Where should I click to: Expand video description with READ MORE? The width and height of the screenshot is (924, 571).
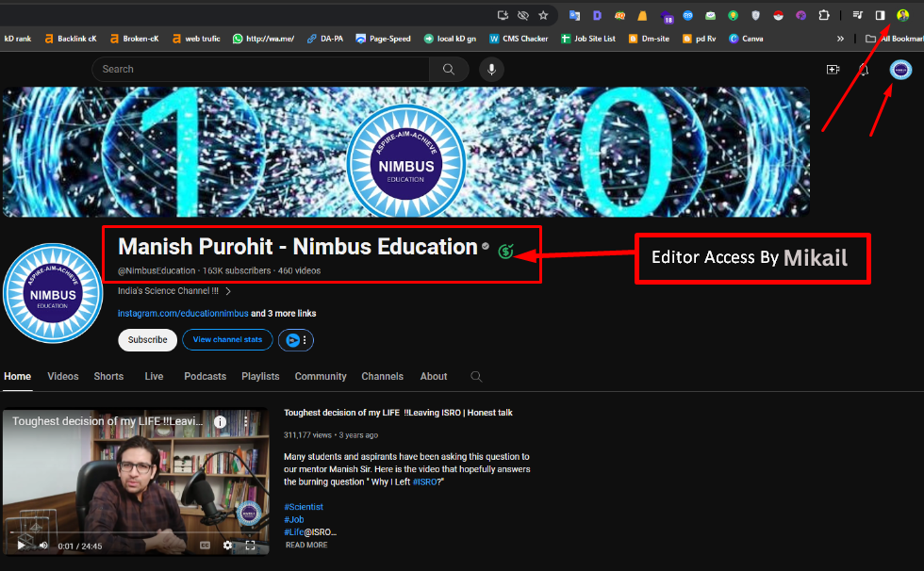[x=306, y=545]
